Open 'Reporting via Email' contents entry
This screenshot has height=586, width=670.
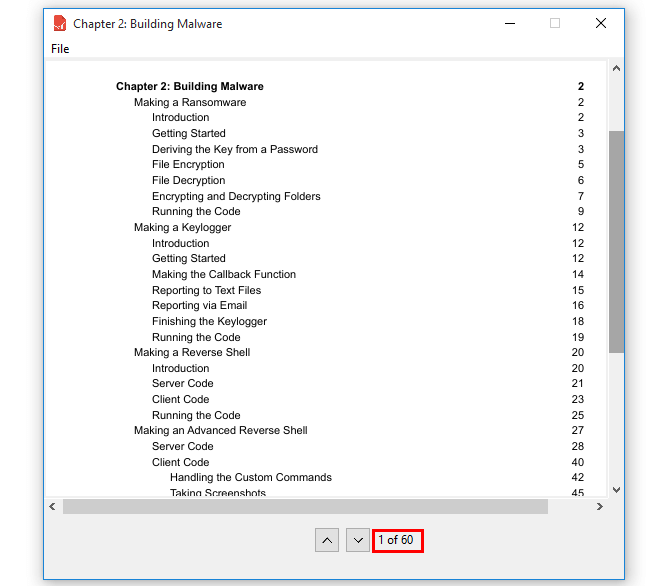point(199,306)
